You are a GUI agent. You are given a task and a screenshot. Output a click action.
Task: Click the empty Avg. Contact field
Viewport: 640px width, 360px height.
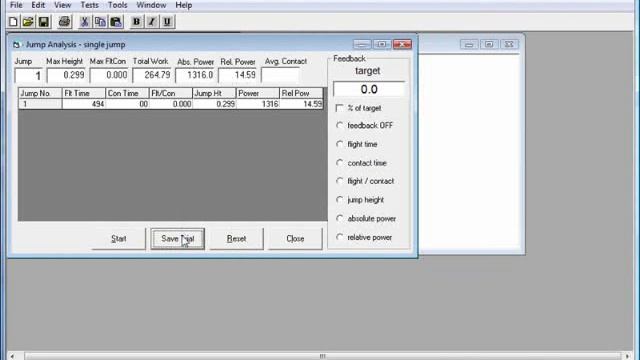(280, 76)
